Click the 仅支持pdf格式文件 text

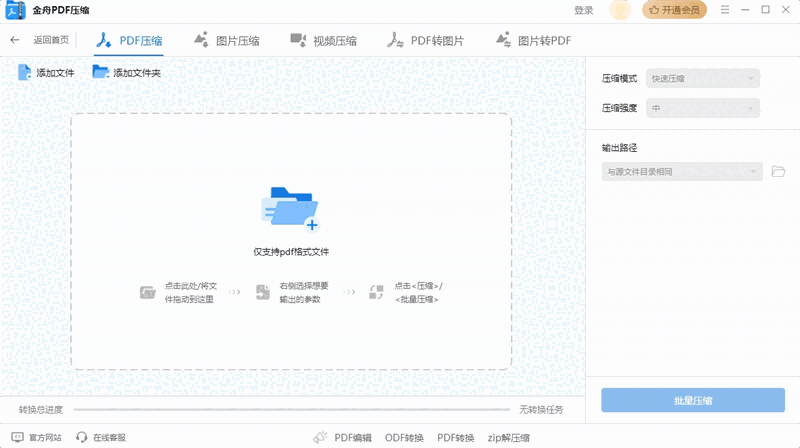291,252
